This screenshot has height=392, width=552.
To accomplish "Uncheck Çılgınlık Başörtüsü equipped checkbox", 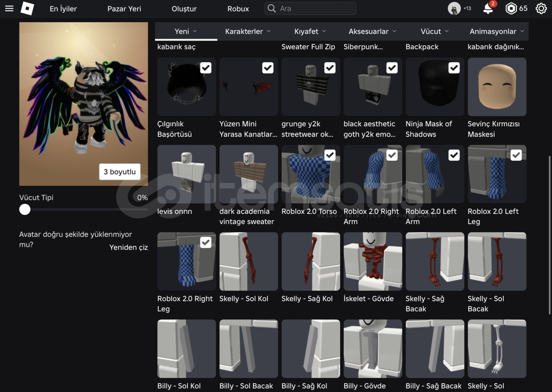I will [x=206, y=68].
